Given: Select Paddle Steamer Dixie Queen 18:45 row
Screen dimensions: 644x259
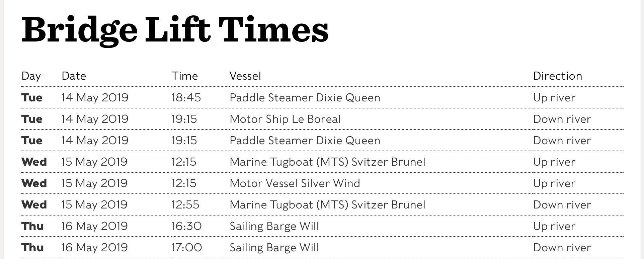Looking at the screenshot, I should (305, 98).
